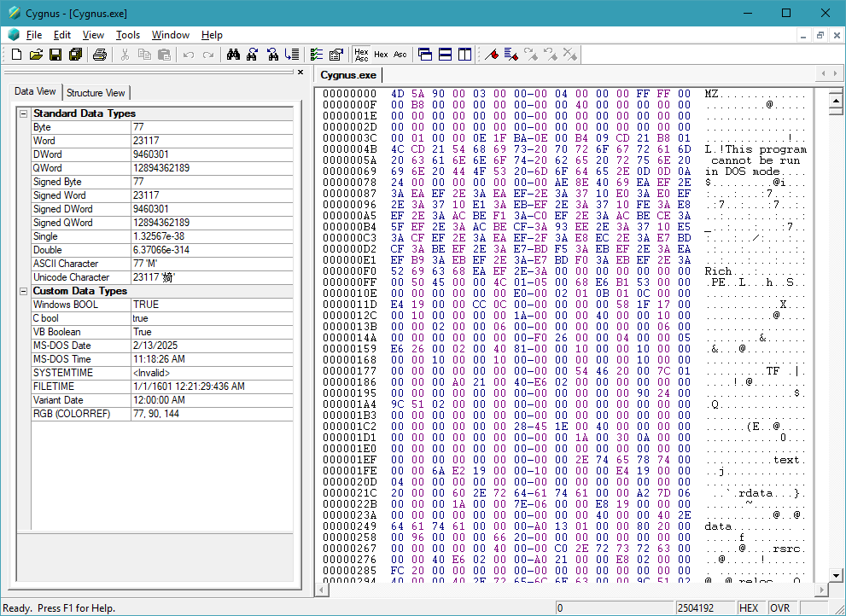846x616 pixels.
Task: Cascade windows using toolbar icon
Action: (x=425, y=55)
